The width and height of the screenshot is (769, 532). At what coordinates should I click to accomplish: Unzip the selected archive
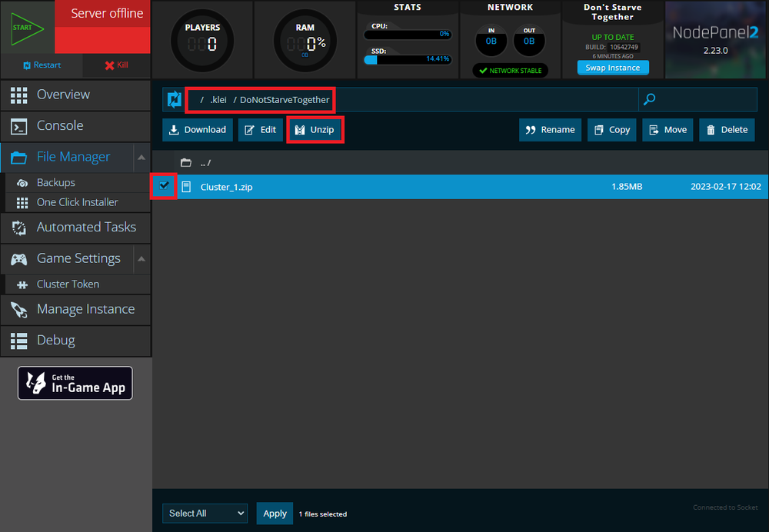[x=315, y=130]
